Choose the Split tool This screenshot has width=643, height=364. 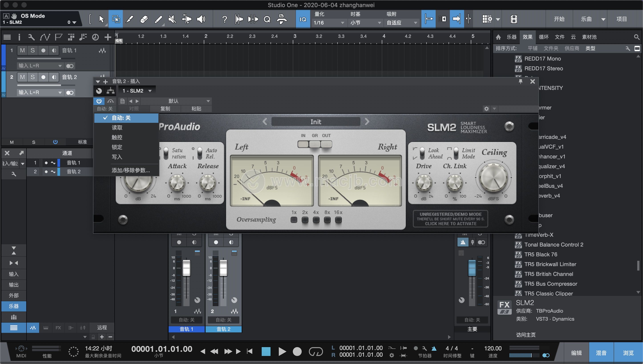pos(129,19)
